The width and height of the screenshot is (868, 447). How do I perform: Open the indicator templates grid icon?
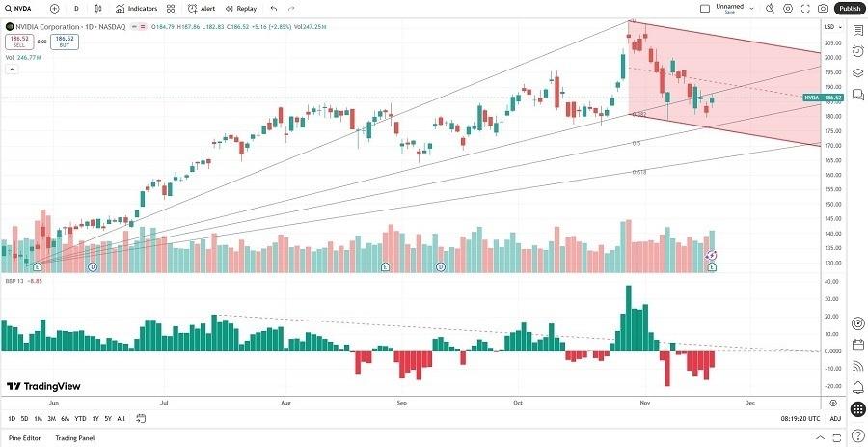point(172,8)
